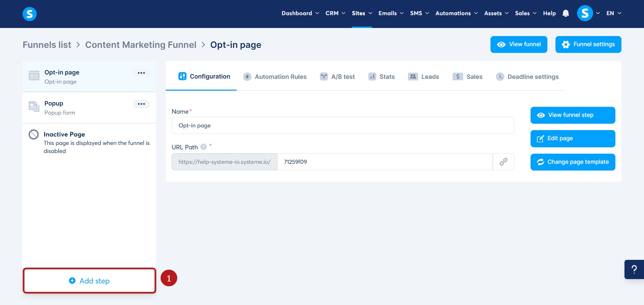
Task: Expand the Automations dropdown menu
Action: tap(456, 13)
